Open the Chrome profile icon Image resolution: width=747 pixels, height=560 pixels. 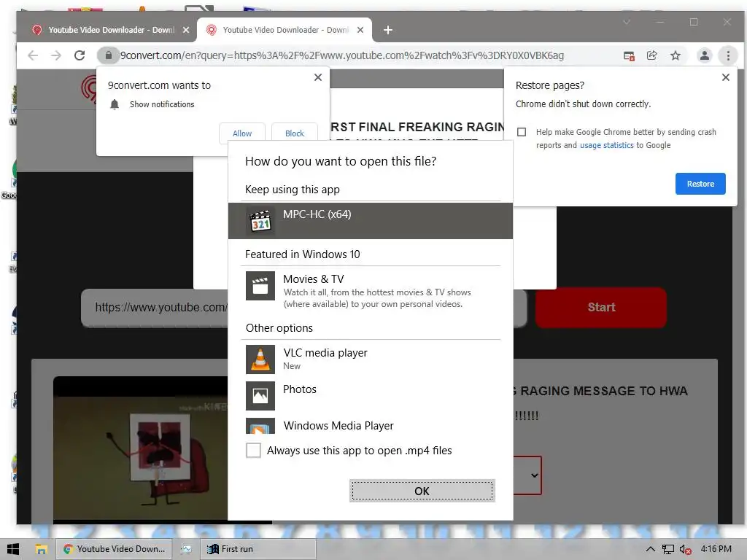(x=704, y=55)
